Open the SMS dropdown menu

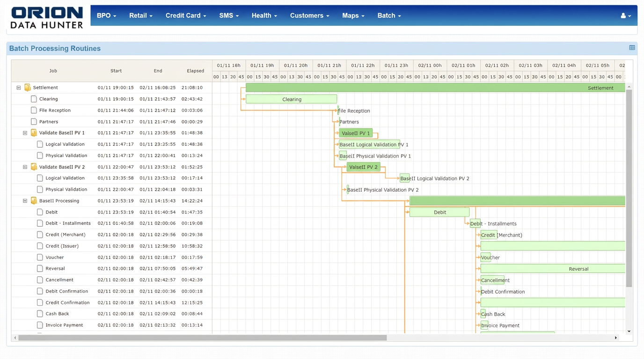click(x=229, y=15)
